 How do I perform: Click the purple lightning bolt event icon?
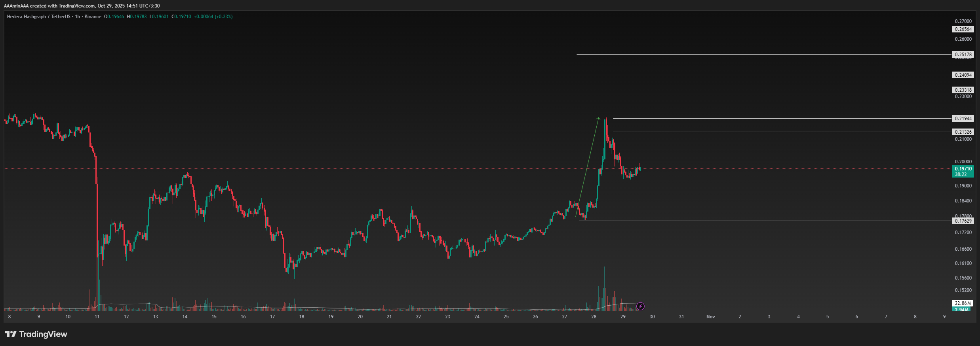[640, 306]
